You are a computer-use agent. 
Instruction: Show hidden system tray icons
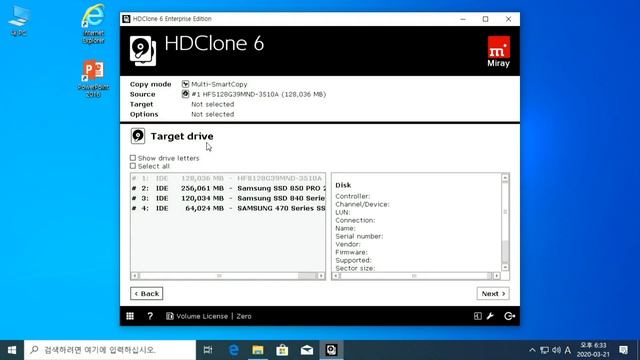[532, 350]
